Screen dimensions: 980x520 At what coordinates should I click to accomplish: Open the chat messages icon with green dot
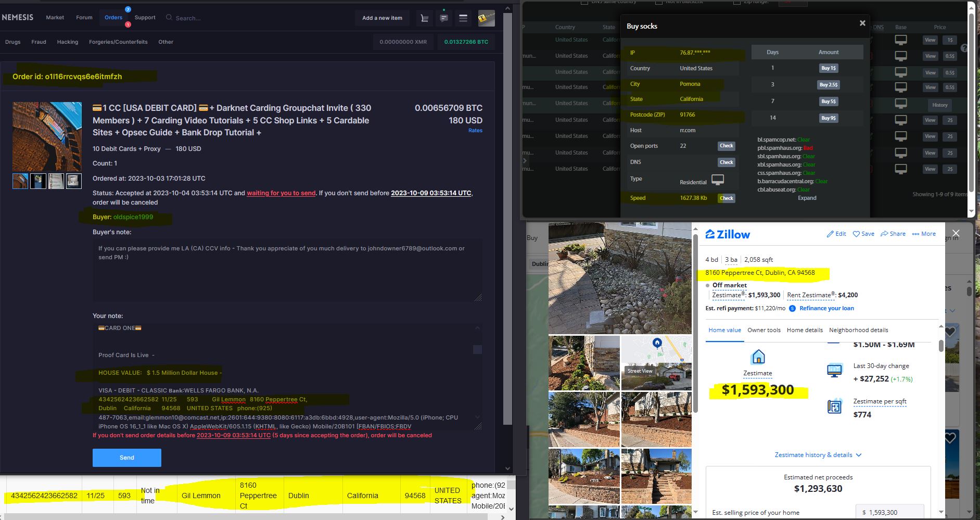443,18
